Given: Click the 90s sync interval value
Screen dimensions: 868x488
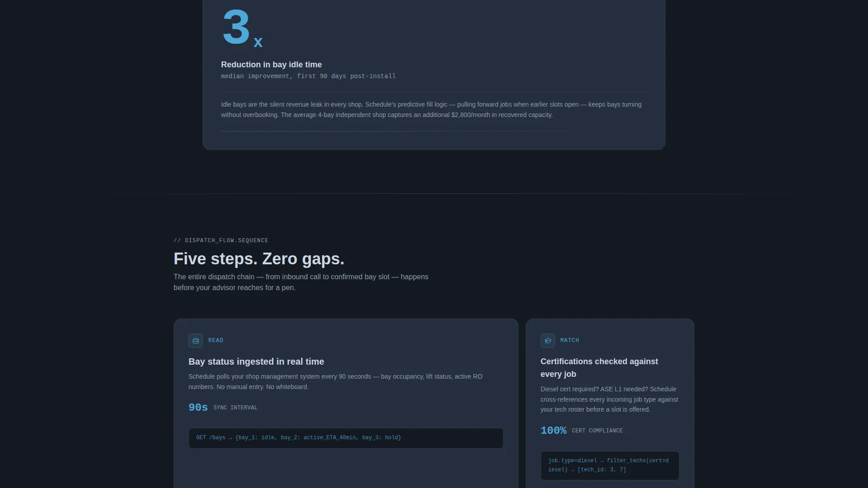Looking at the screenshot, I should [198, 408].
